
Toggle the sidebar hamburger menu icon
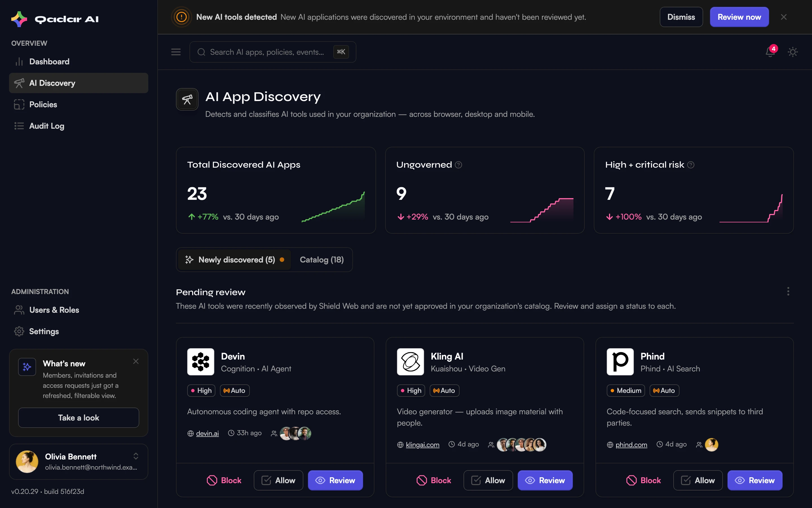176,52
